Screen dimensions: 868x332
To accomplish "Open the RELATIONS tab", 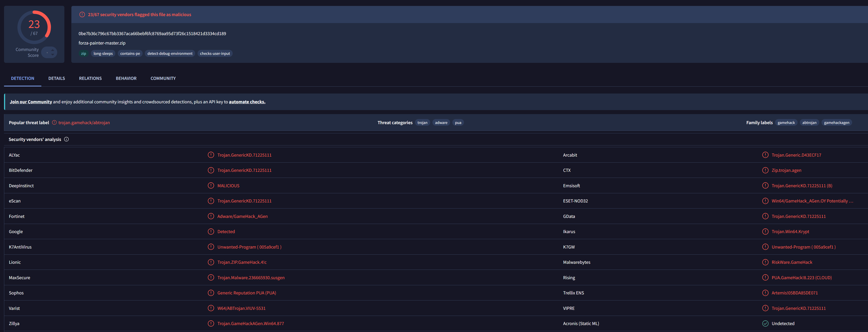I will (90, 78).
